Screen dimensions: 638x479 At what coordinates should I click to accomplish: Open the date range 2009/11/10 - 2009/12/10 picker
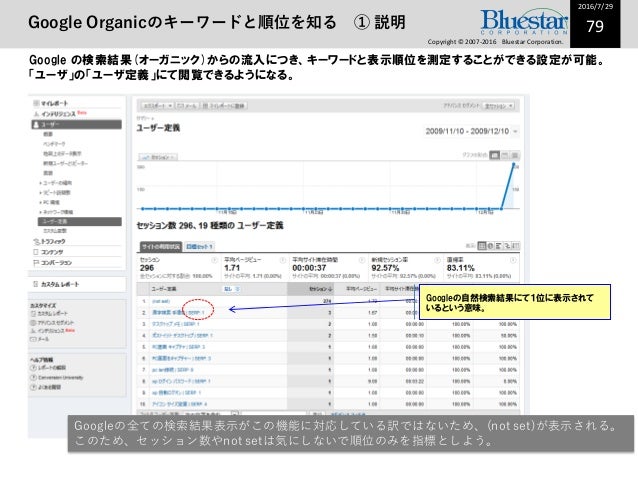[x=472, y=131]
